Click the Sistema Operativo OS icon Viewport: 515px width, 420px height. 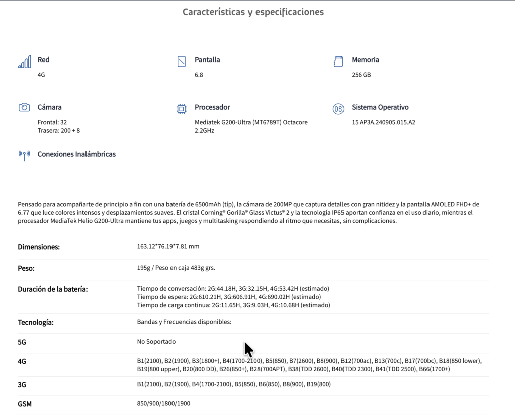click(338, 109)
